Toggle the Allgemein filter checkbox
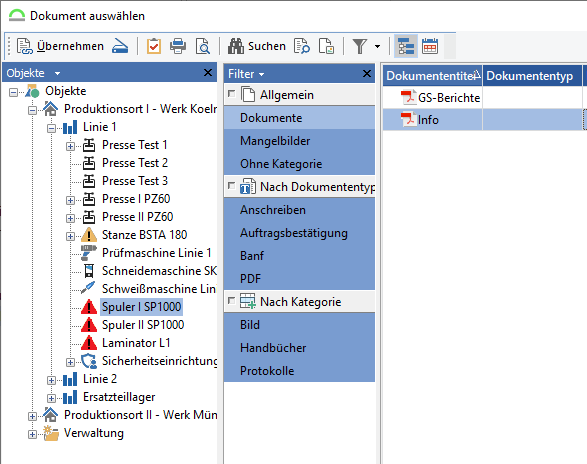The width and height of the screenshot is (587, 464). point(232,93)
